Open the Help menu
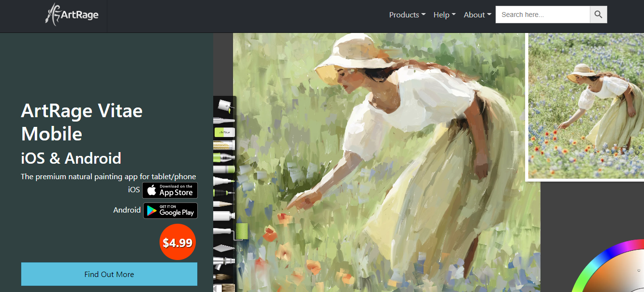644x292 pixels. [444, 15]
